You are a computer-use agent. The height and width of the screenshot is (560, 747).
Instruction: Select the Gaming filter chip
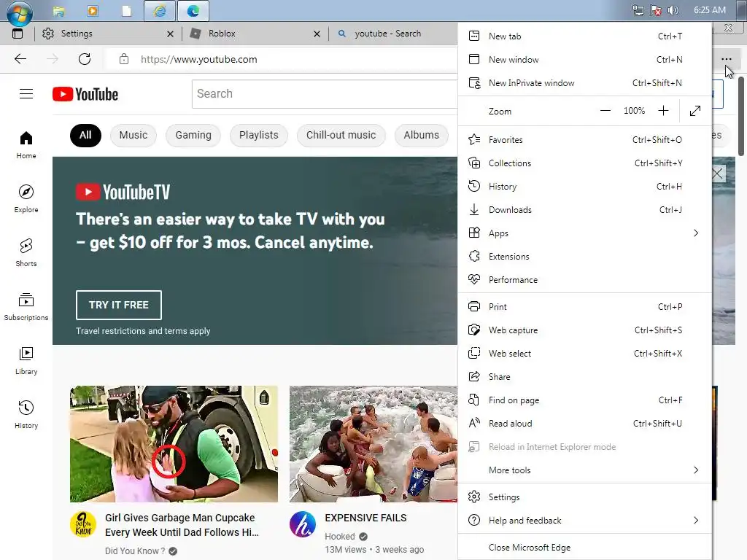(x=193, y=135)
